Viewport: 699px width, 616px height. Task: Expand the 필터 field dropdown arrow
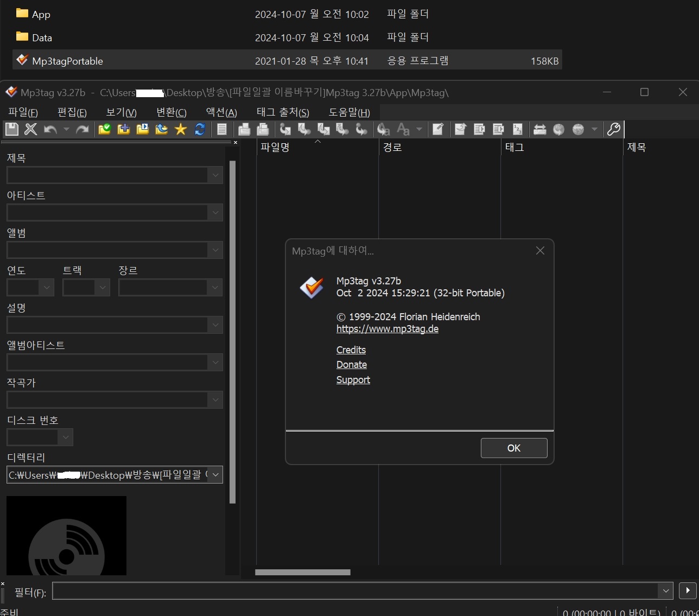[x=666, y=591]
